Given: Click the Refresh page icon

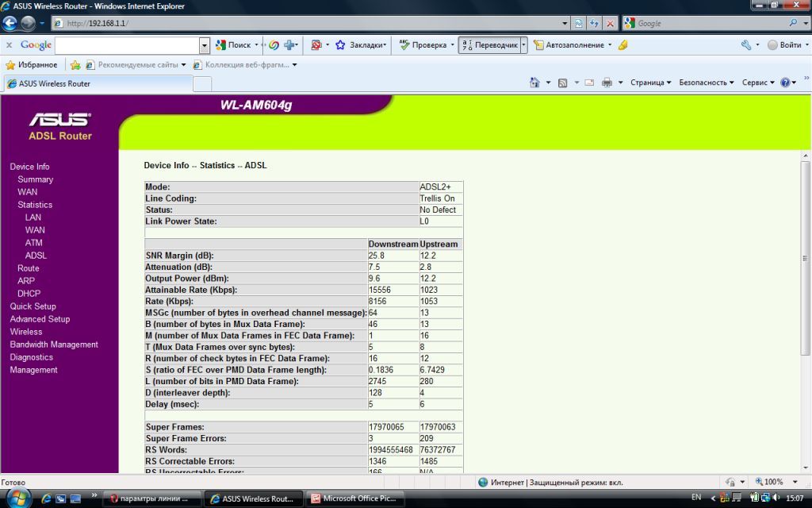Looking at the screenshot, I should point(594,23).
